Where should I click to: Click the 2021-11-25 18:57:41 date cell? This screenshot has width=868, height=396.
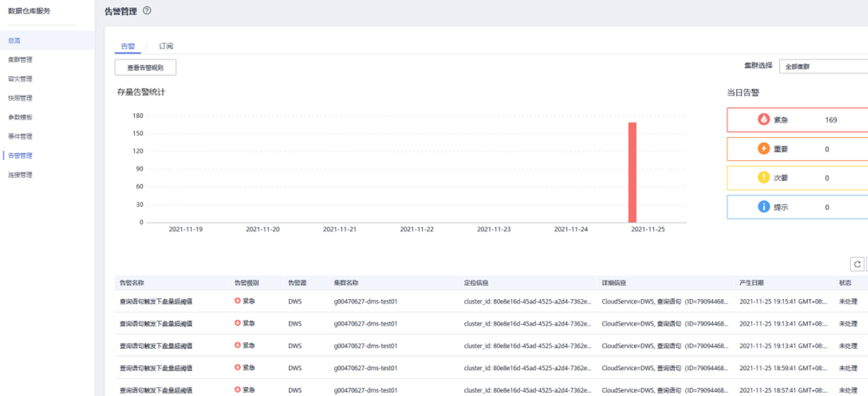pos(783,390)
